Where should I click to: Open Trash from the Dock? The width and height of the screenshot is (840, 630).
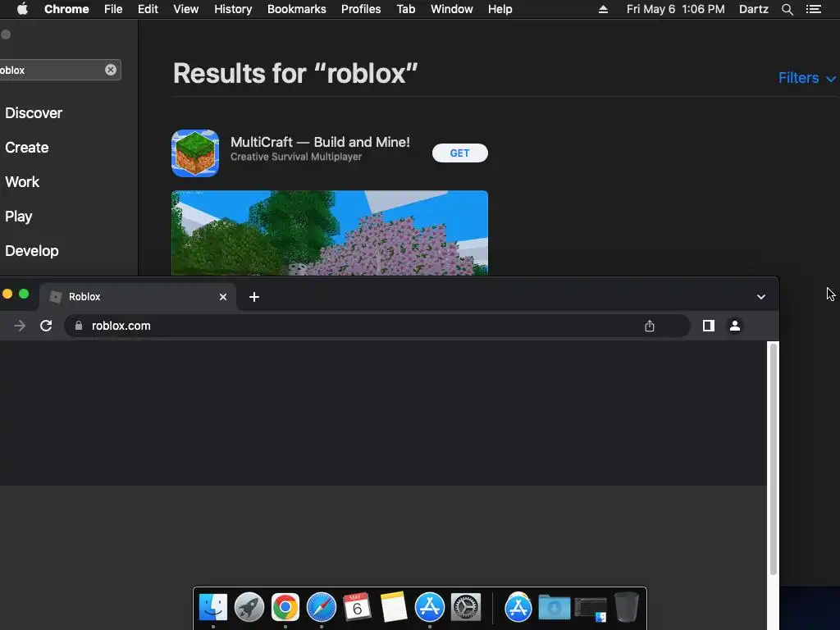626,607
